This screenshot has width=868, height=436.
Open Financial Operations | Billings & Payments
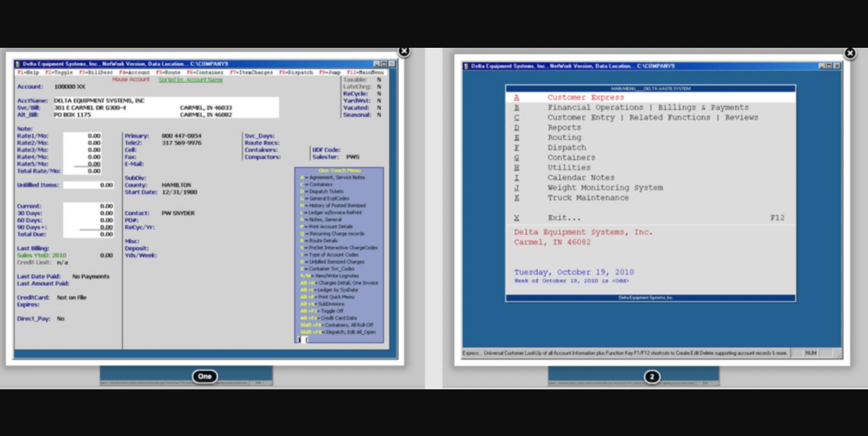point(648,108)
